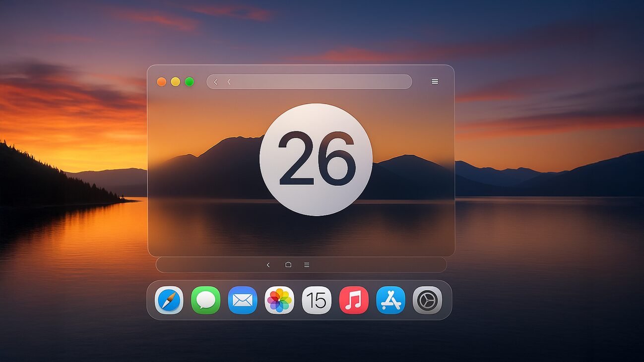This screenshot has width=644, height=362.
Task: Click inside the window's address bar field
Action: coord(318,82)
